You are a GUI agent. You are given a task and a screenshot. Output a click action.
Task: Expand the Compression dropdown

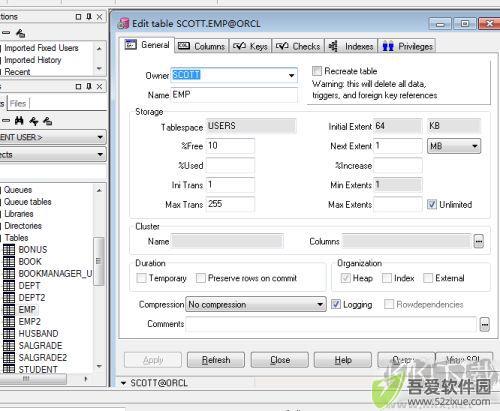tap(320, 304)
